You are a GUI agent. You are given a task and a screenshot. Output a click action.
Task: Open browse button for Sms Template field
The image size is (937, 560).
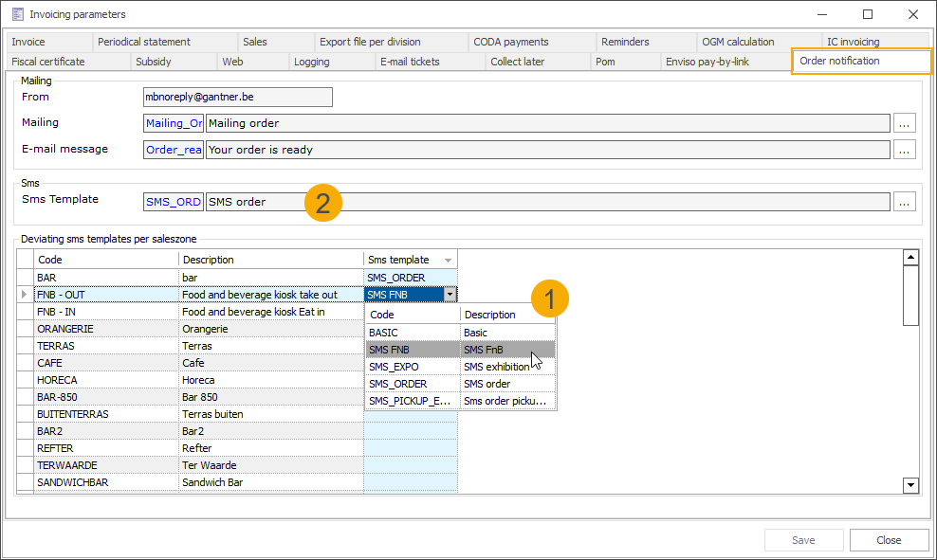tap(905, 202)
